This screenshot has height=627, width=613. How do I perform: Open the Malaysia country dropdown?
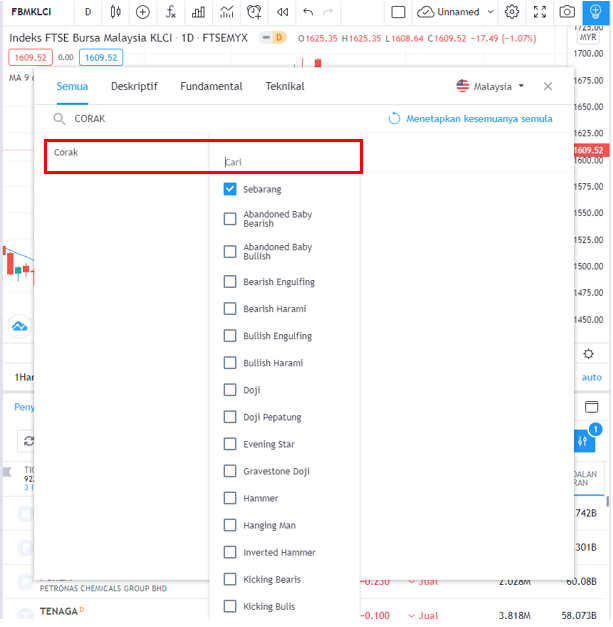pos(490,87)
